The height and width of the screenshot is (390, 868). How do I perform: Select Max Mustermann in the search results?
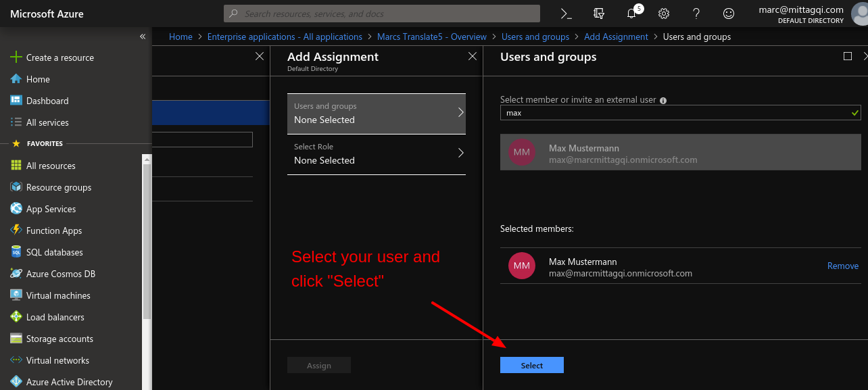point(681,152)
